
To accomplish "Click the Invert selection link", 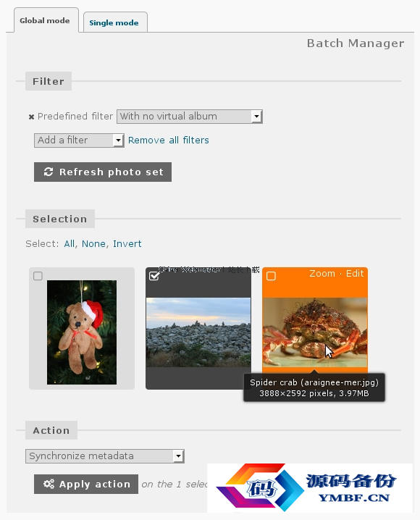I will (x=127, y=244).
